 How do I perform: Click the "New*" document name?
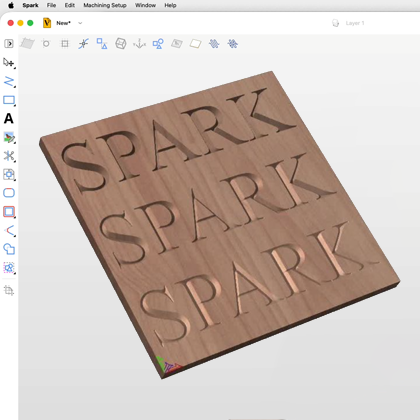[64, 23]
